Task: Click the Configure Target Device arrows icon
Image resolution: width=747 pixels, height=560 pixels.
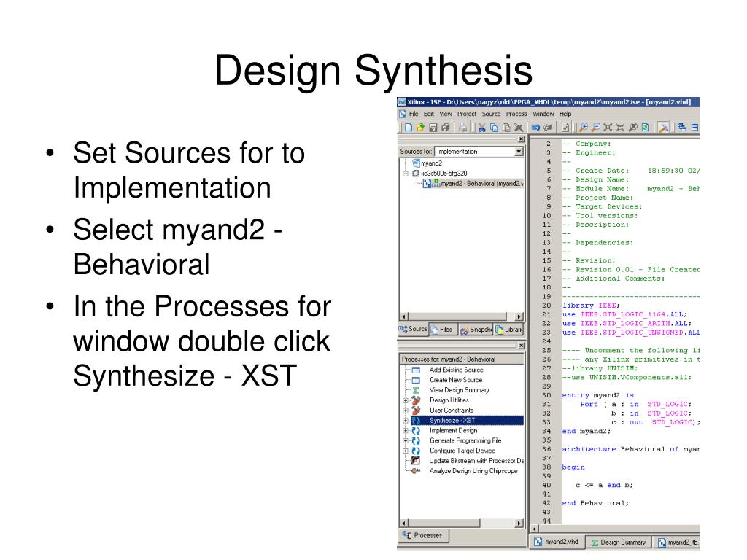Action: [x=416, y=451]
